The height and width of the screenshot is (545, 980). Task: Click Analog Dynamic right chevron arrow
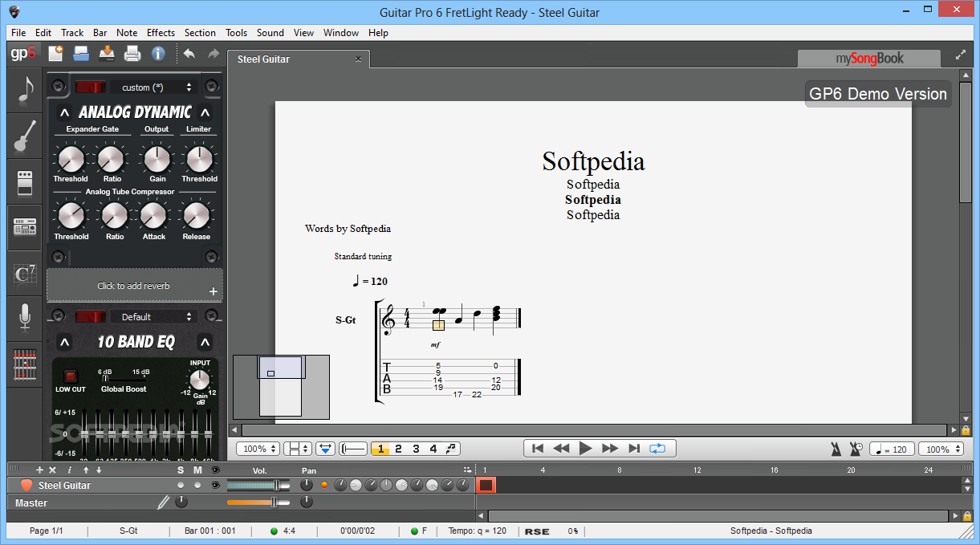(x=205, y=112)
